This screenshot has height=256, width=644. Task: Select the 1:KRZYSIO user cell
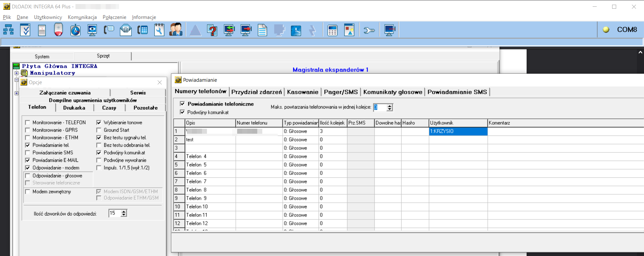tap(458, 131)
